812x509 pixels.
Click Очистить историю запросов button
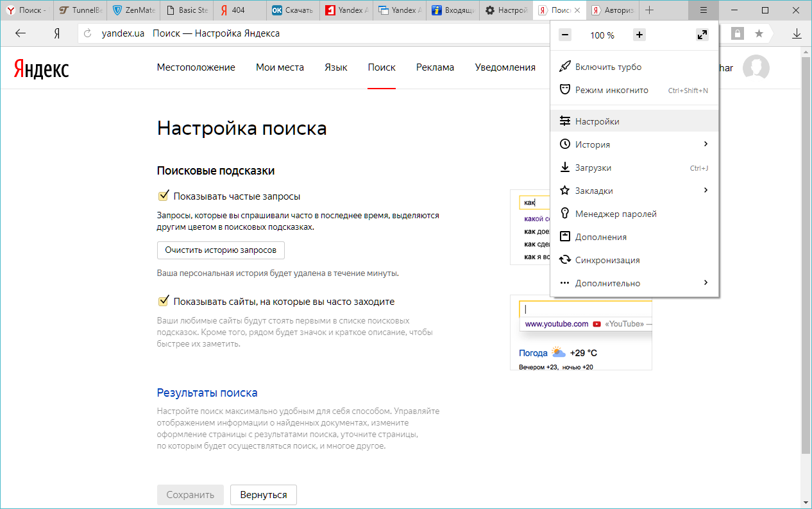coord(221,250)
